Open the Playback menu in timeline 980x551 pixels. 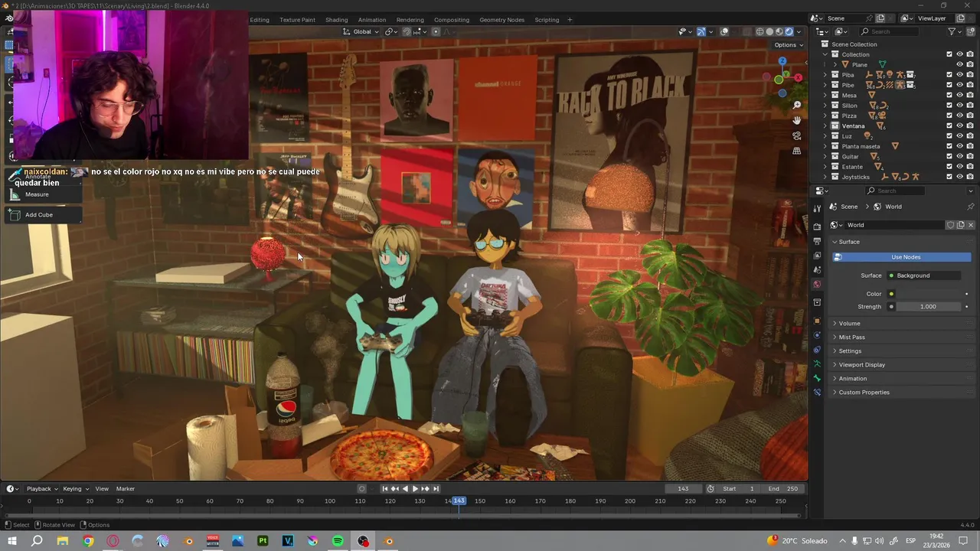(x=41, y=489)
